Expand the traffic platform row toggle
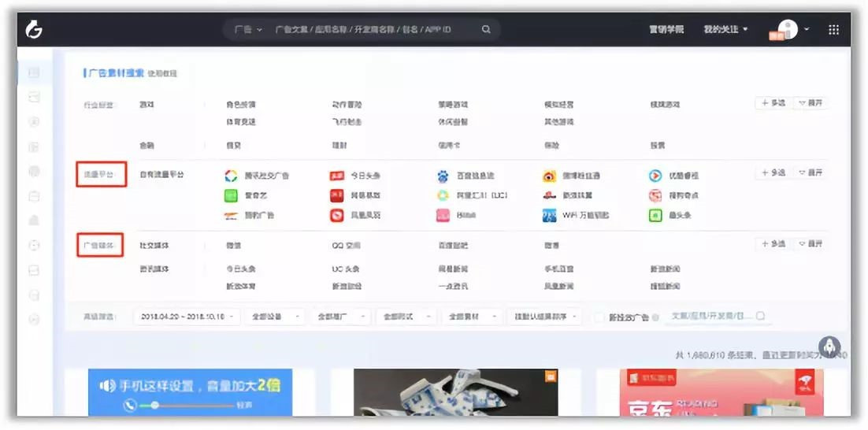 [x=811, y=172]
